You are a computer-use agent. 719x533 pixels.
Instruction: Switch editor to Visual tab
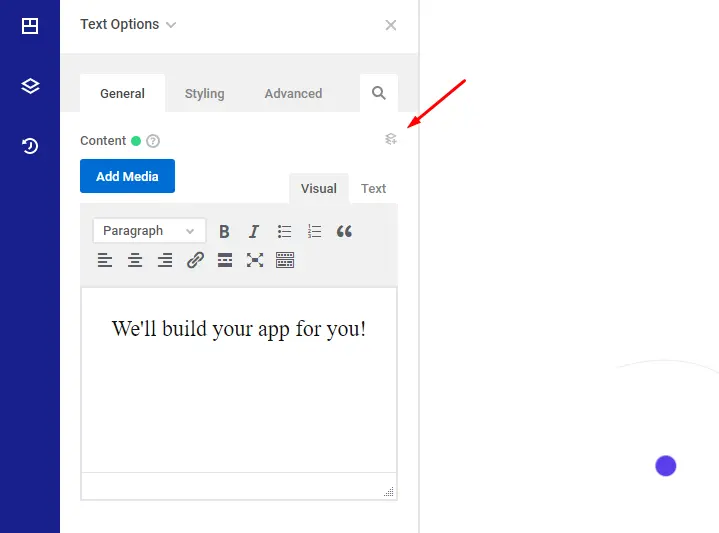[x=319, y=189]
